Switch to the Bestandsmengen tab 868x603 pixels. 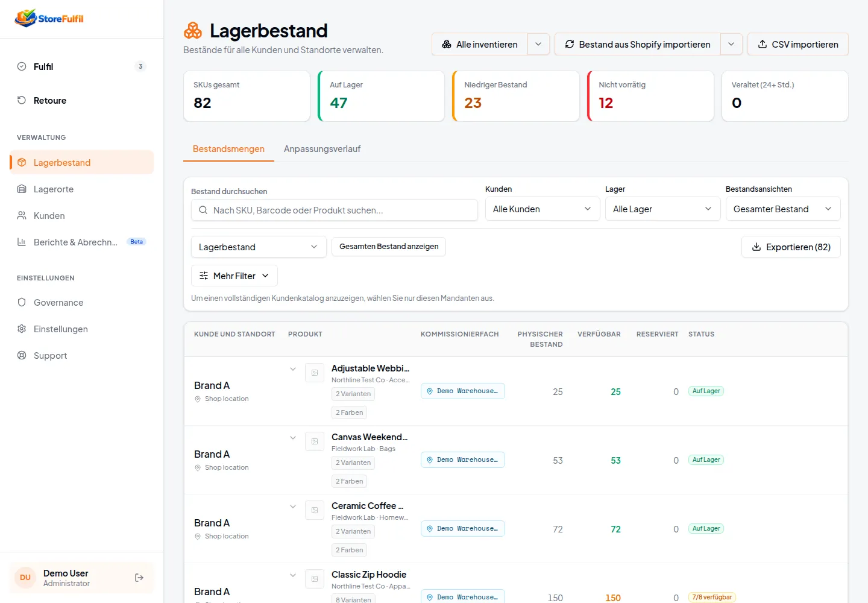(228, 149)
